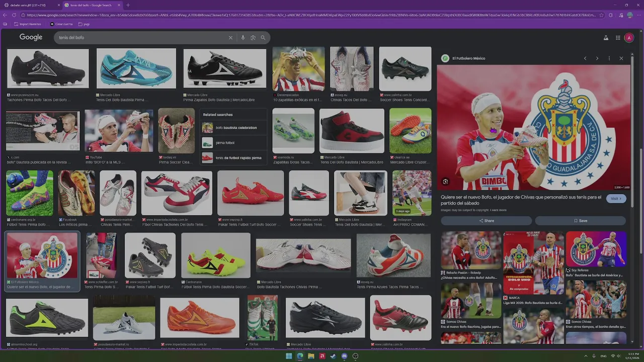Open the red and black high-top sneaker thumbnail
Screen dimensions: 644x362
click(x=352, y=131)
